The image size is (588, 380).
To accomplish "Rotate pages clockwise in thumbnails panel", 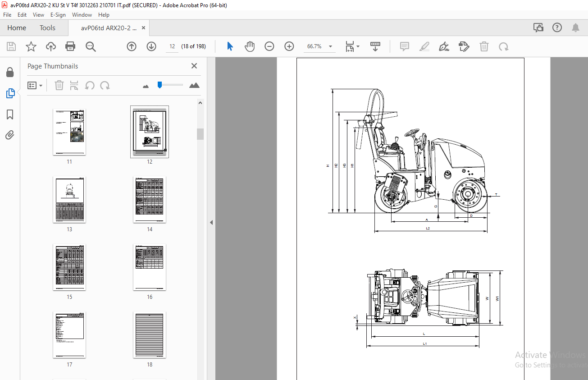I will coord(105,85).
